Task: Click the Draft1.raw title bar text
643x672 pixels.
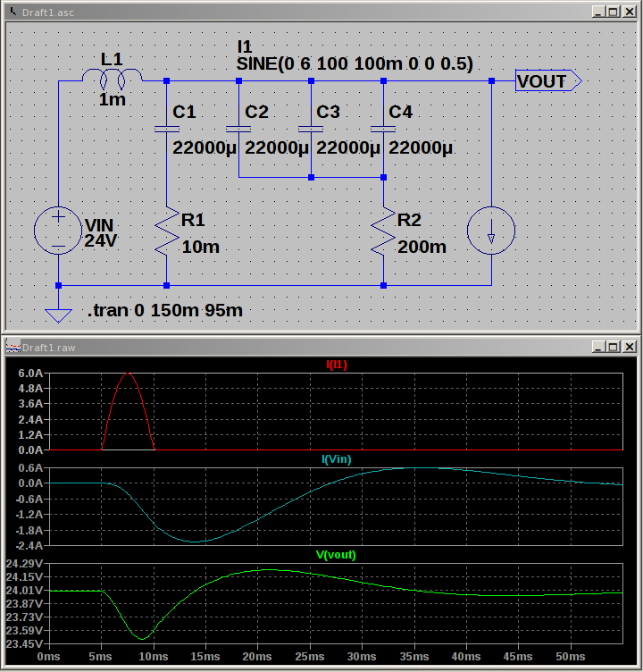Action: tap(48, 348)
